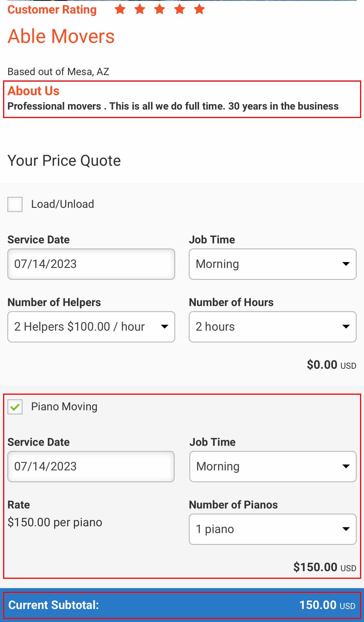Screen dimensions: 364x622
Task: Uncheck the Piano Moving checkbox
Action: click(15, 407)
